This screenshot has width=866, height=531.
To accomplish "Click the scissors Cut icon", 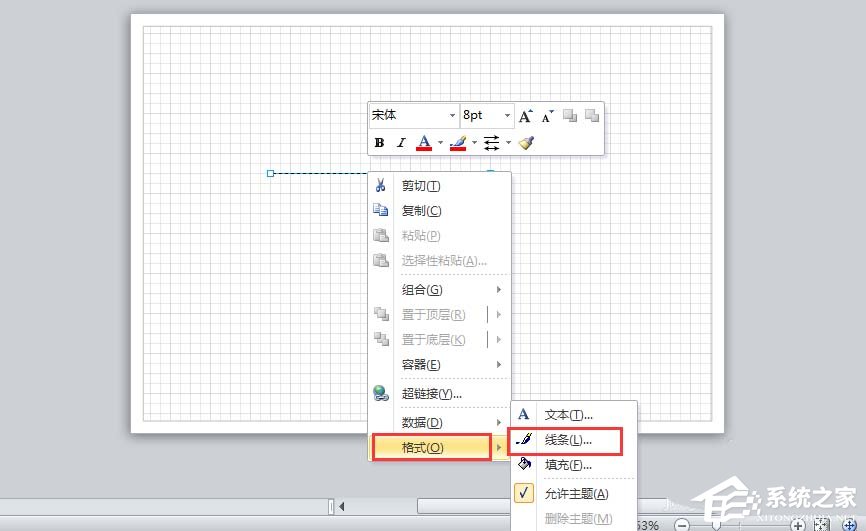I will coord(380,185).
